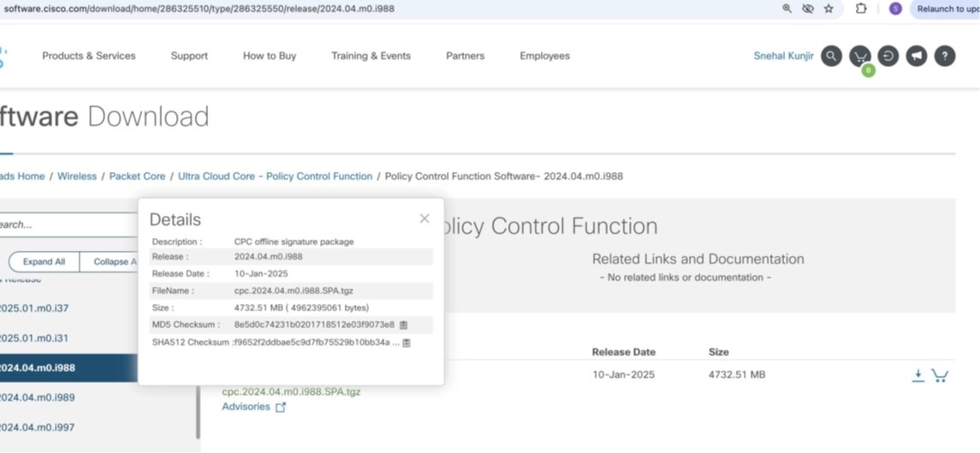Click the logout icon in header

pyautogui.click(x=888, y=56)
